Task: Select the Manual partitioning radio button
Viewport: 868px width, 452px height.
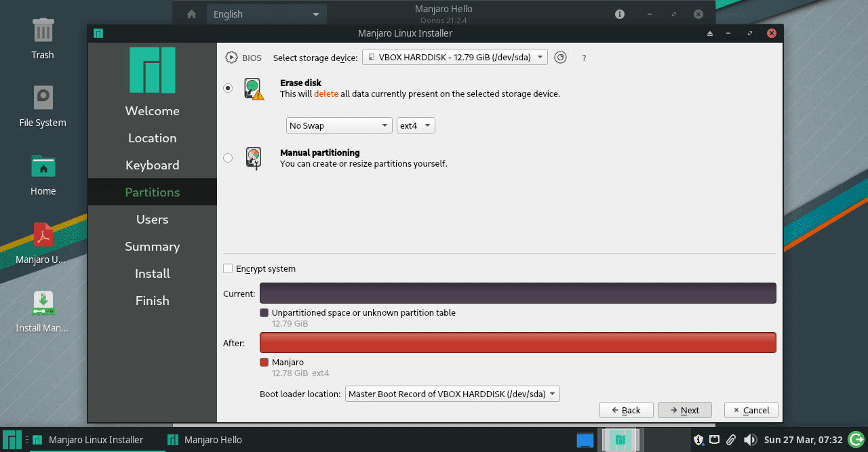Action: click(228, 158)
